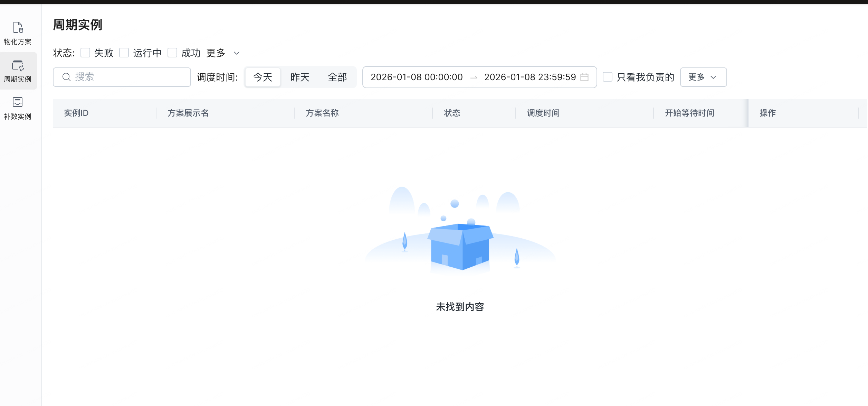Open the 更多 dropdown button on right
868x406 pixels.
[703, 77]
